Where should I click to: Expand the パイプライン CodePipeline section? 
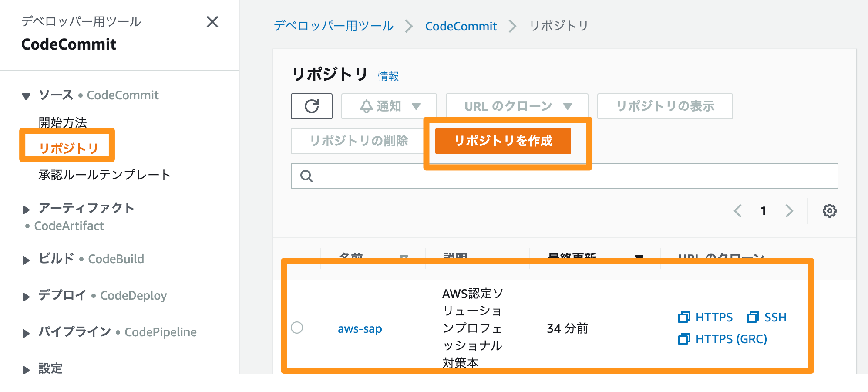[x=26, y=333]
